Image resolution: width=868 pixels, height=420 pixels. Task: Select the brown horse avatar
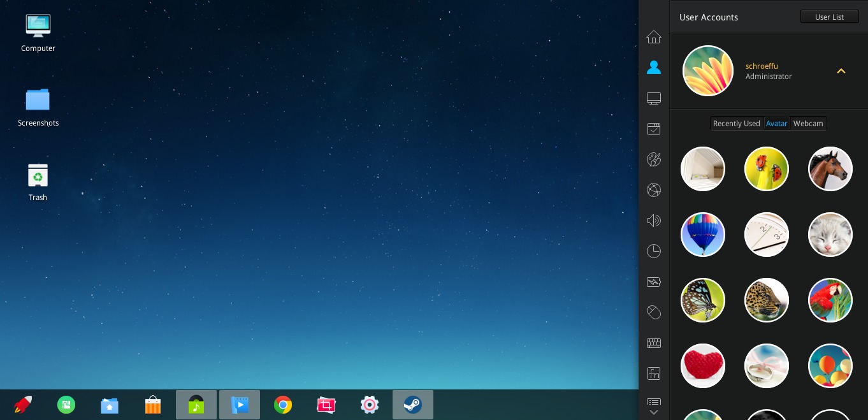coord(830,169)
